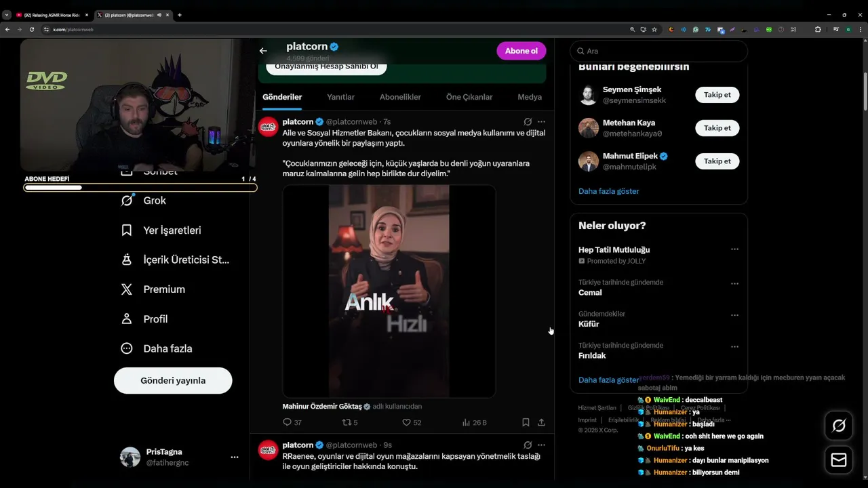The width and height of the screenshot is (868, 488).
Task: Open the browser zoom magnifier icon
Action: pos(633,29)
